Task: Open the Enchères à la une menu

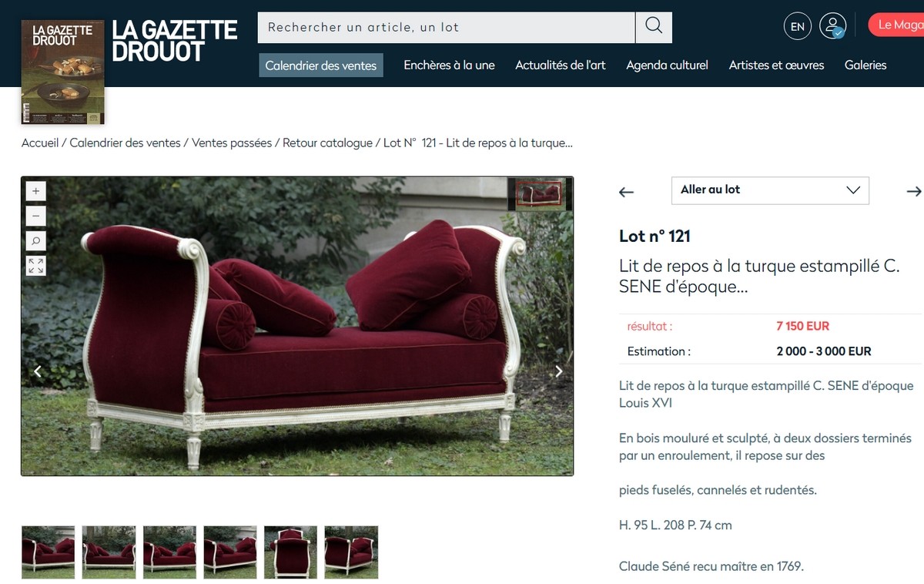Action: pyautogui.click(x=450, y=65)
